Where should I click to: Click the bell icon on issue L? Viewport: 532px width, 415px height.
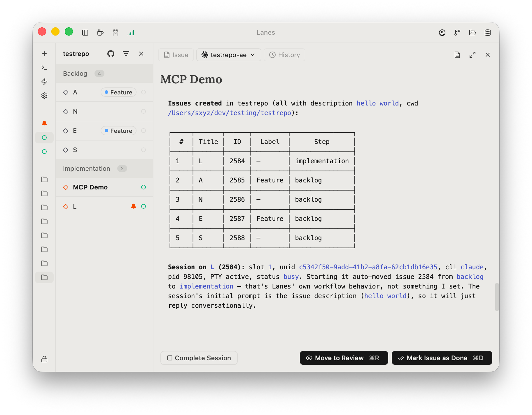click(x=134, y=206)
